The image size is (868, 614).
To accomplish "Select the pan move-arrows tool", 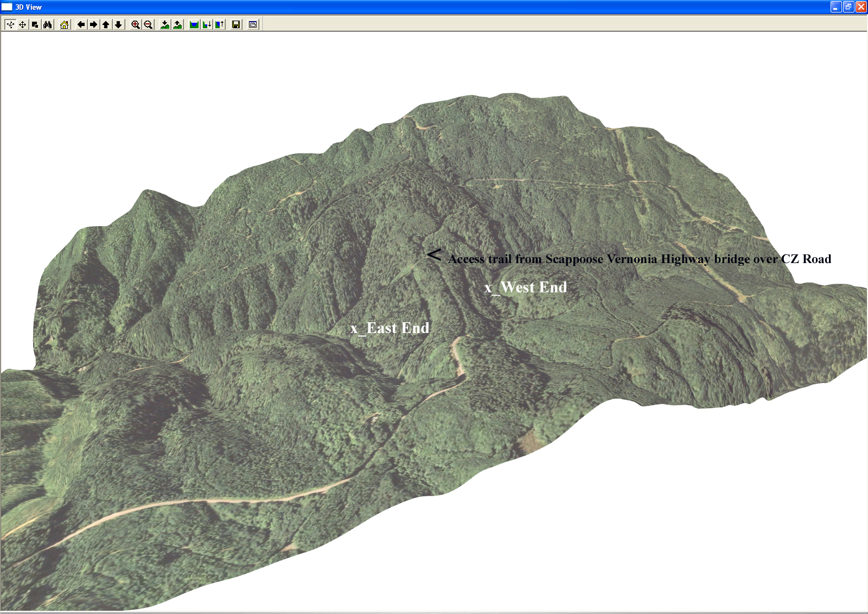I will point(23,24).
